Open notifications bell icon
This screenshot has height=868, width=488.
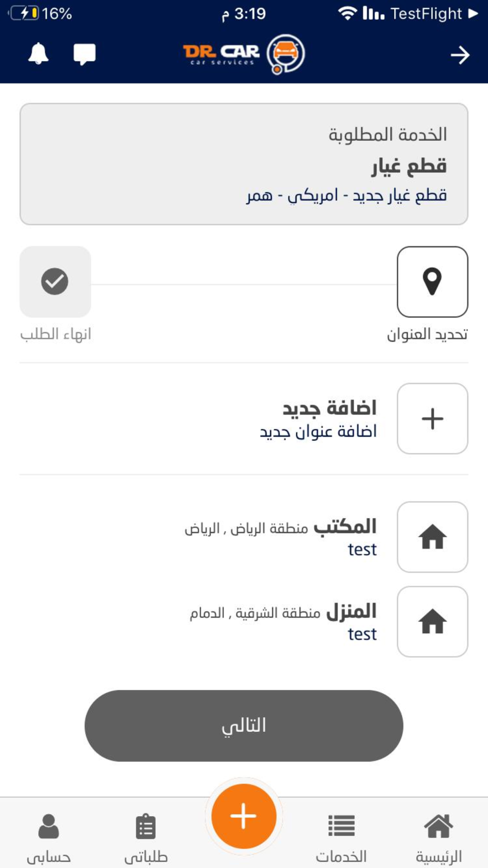38,54
